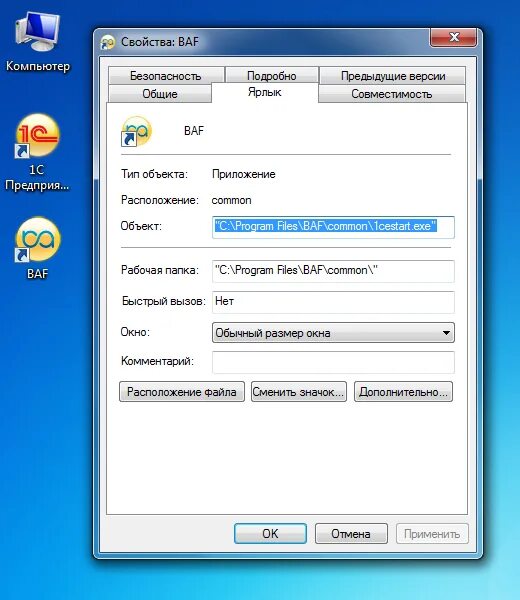Screen dimensions: 520x600
Task: Select the 1С Предприятие desktop shortcut
Action: (x=37, y=152)
